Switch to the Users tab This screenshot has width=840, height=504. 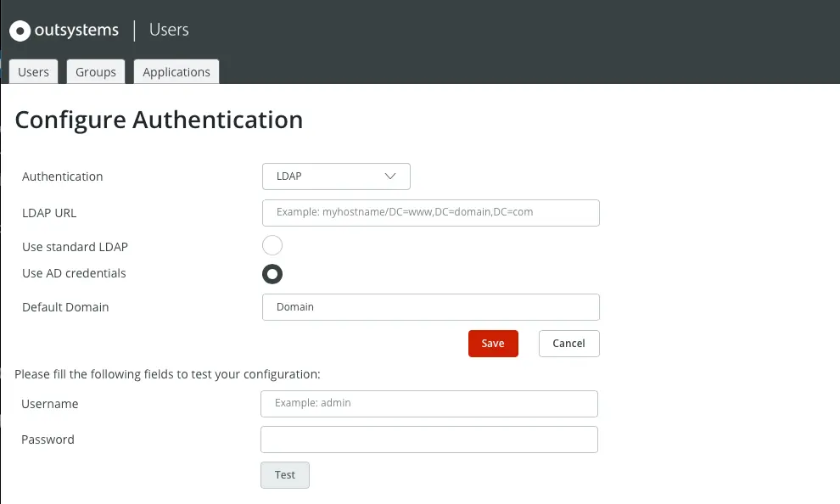34,72
